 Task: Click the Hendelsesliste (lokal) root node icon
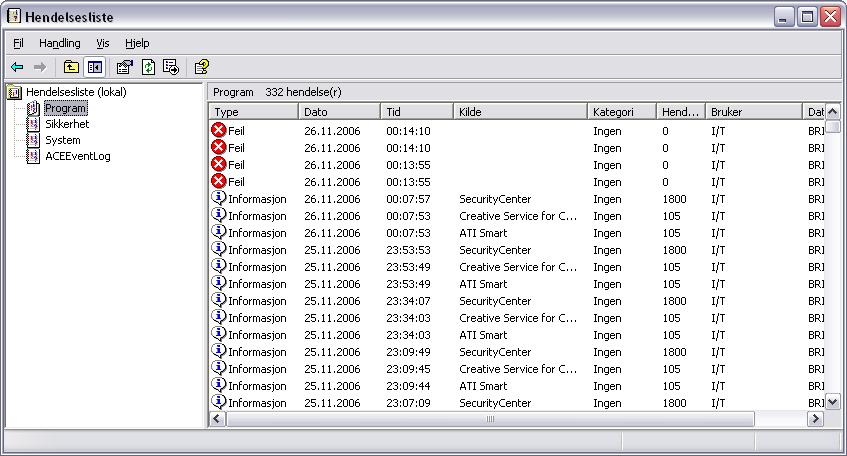coord(15,92)
